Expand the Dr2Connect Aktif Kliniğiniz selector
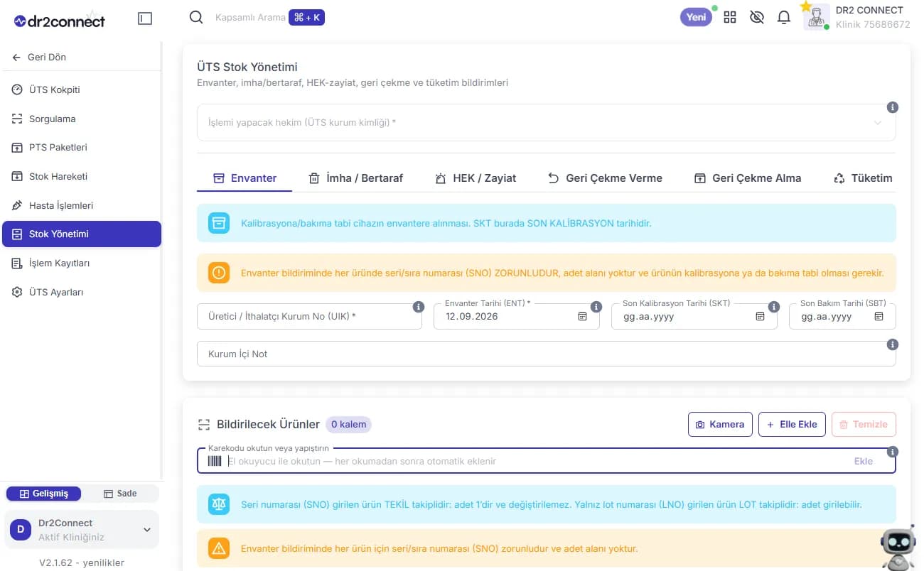 click(82, 530)
